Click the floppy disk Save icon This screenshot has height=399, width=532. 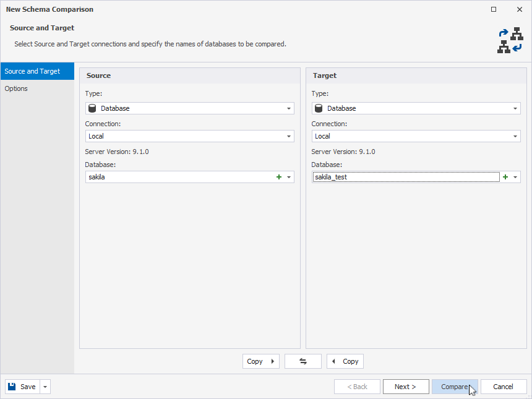[x=12, y=387]
